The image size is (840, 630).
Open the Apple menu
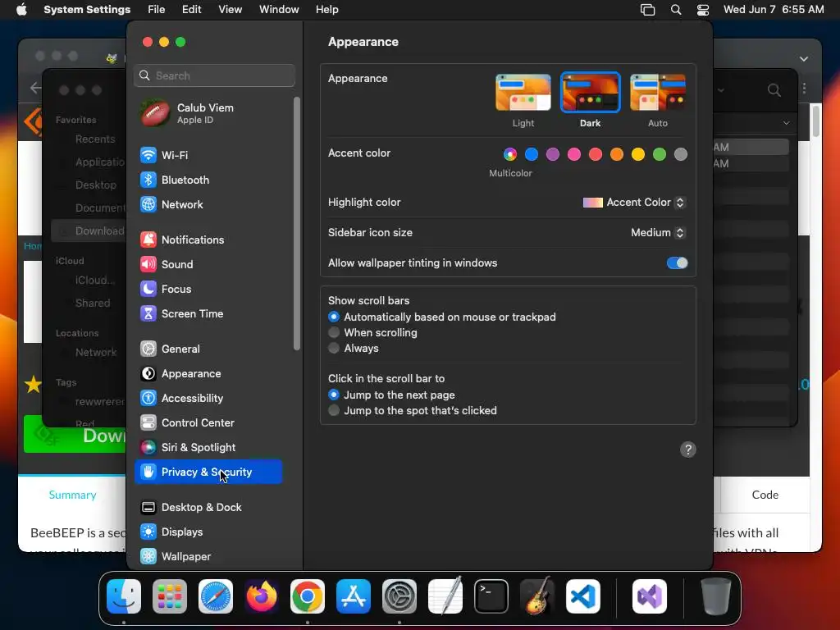coord(21,10)
